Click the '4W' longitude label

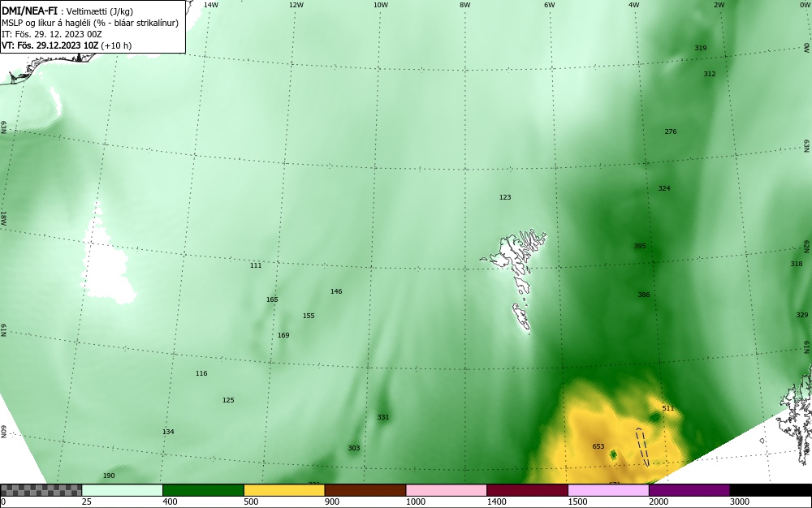(x=634, y=5)
